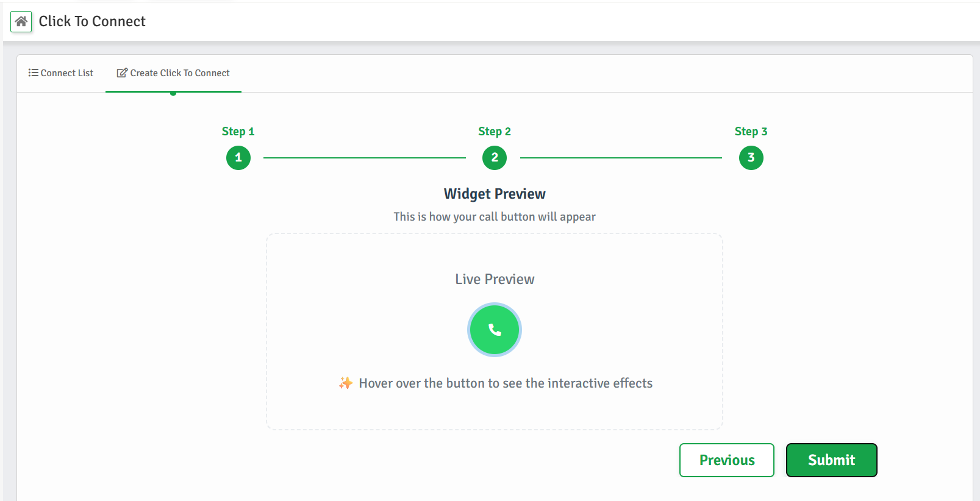980x501 pixels.
Task: Click the pencil edit icon on the Create tab
Action: (122, 73)
